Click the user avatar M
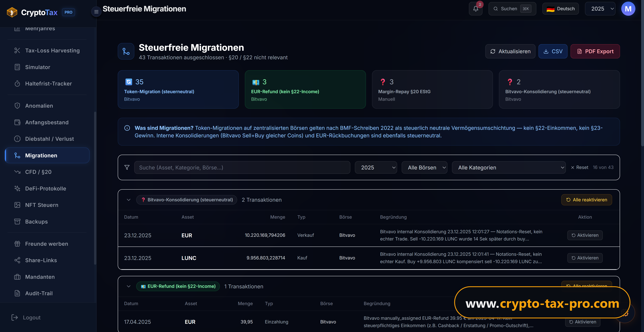The width and height of the screenshot is (644, 332). point(628,9)
